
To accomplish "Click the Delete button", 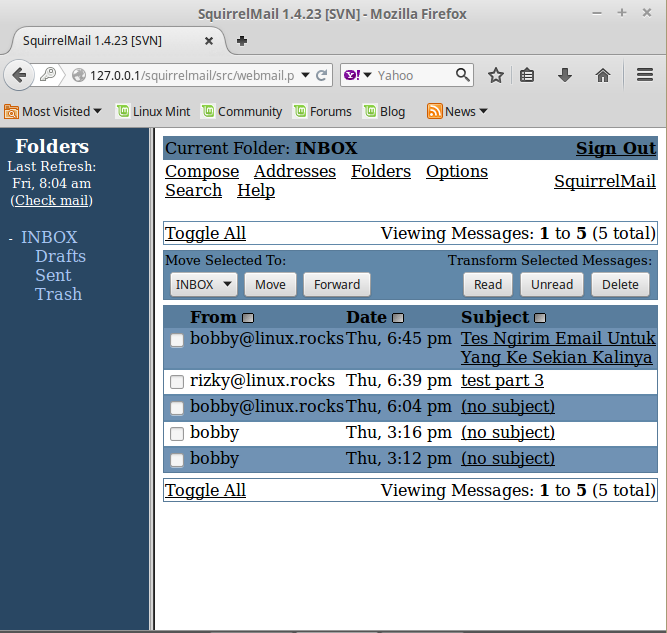I will [x=620, y=284].
